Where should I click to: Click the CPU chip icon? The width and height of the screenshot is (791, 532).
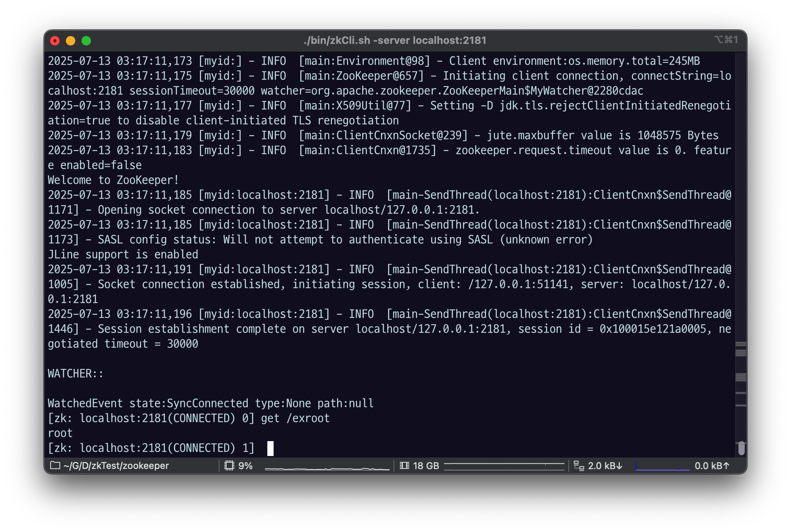pos(229,465)
